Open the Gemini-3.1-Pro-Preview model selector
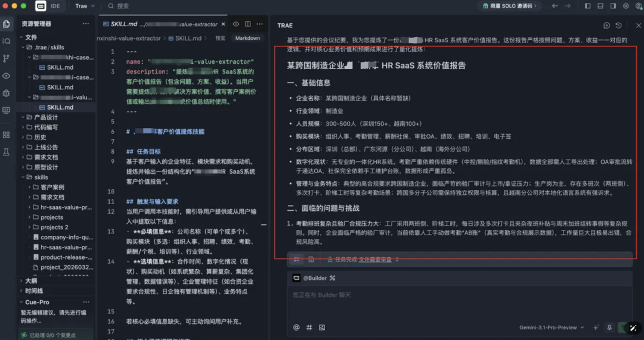This screenshot has width=644, height=340. 552,327
